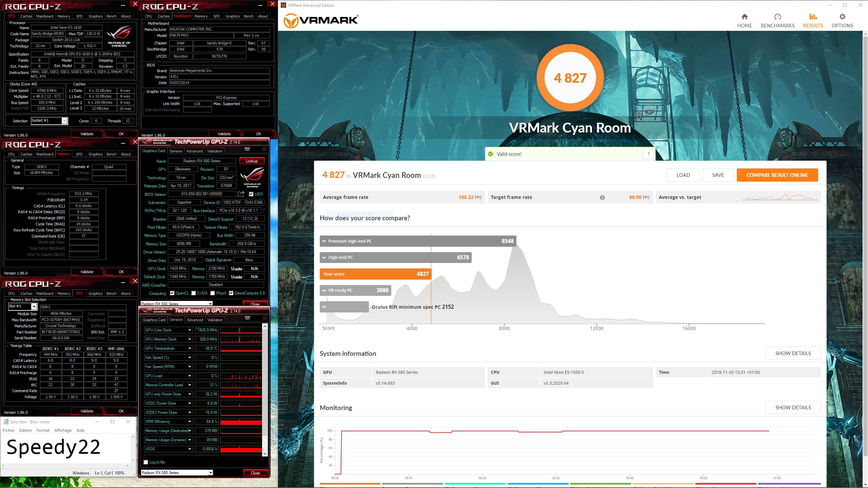Open VRM Efficiency sensor dropdown
868x488 pixels.
(190, 422)
